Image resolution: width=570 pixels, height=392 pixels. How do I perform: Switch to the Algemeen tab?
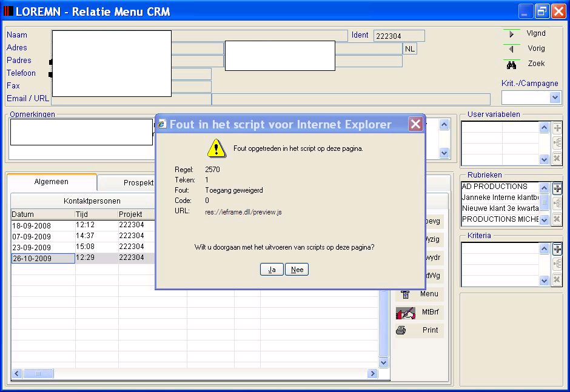(52, 182)
